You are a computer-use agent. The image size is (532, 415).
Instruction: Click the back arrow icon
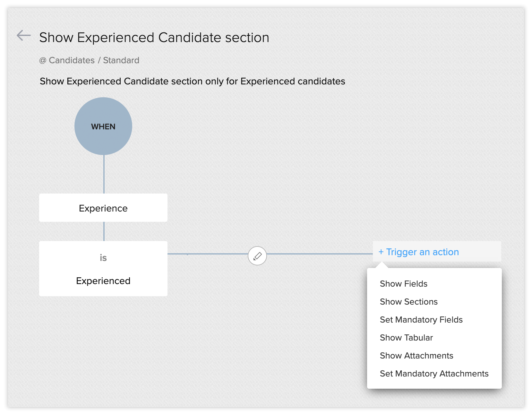[x=23, y=35]
